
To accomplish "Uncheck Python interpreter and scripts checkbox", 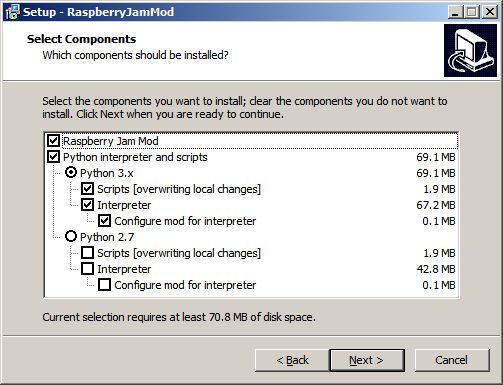I will (x=53, y=157).
